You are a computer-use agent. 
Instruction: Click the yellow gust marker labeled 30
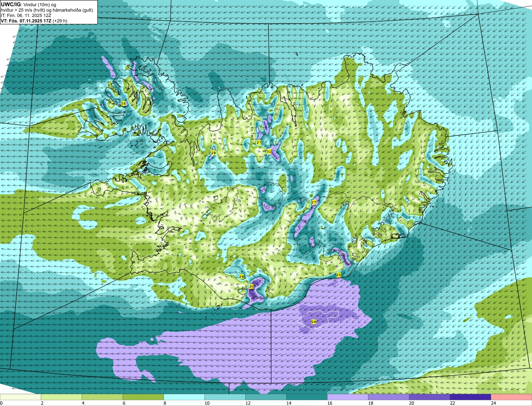click(251, 286)
